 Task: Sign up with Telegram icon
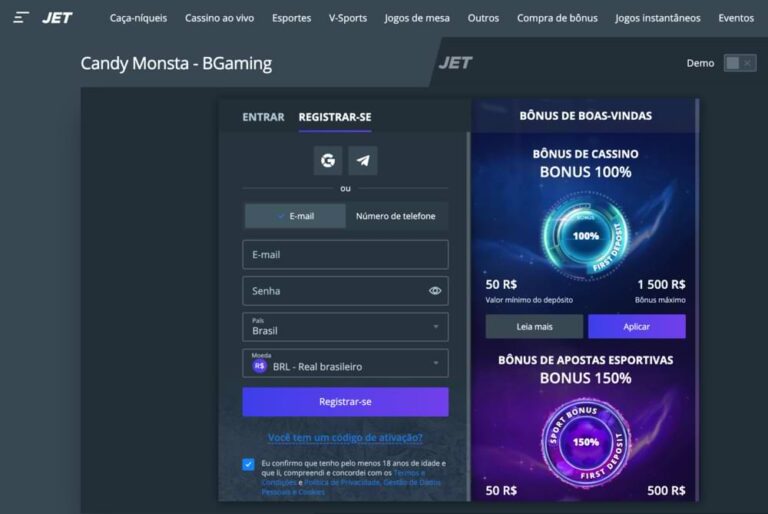[363, 160]
